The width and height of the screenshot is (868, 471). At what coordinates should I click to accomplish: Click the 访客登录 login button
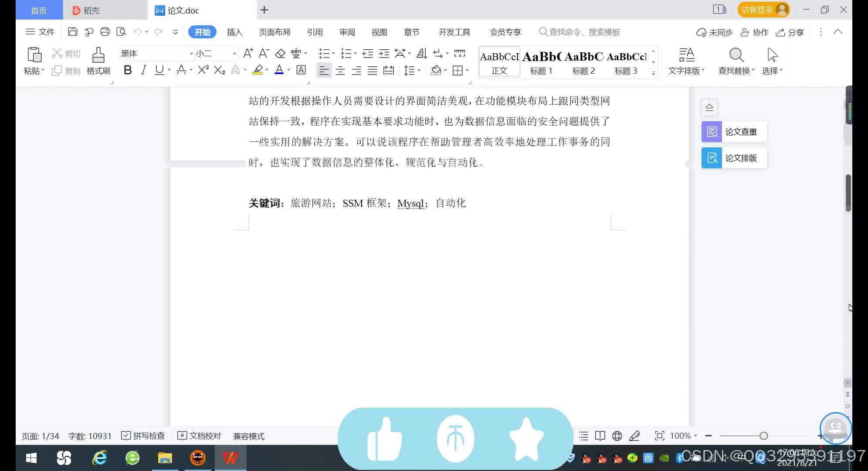pos(764,10)
